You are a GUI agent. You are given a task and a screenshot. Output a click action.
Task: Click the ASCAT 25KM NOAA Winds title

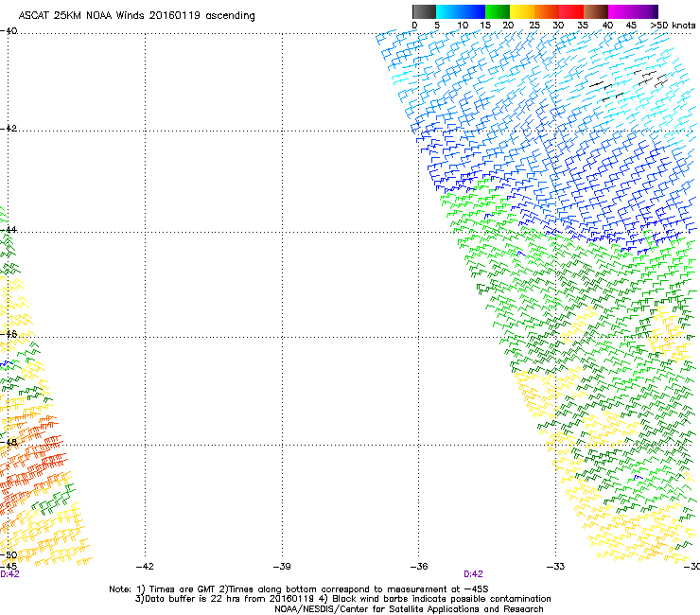(x=136, y=16)
